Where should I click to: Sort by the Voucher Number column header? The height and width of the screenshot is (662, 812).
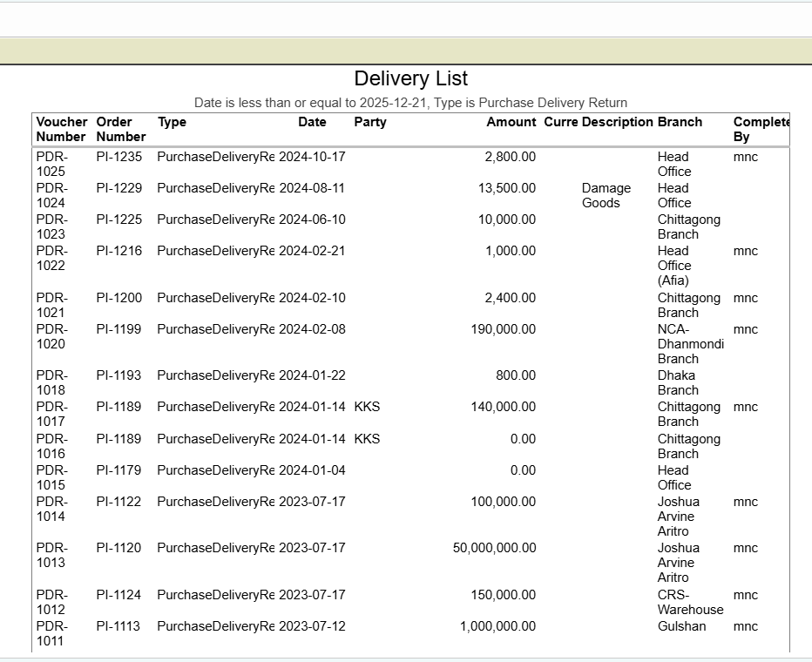pos(61,129)
